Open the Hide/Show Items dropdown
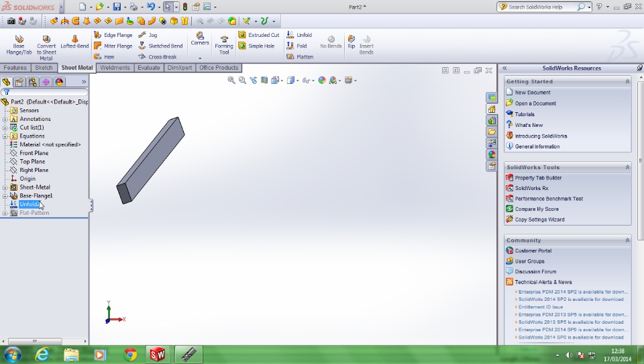The height and width of the screenshot is (364, 644). tap(313, 81)
